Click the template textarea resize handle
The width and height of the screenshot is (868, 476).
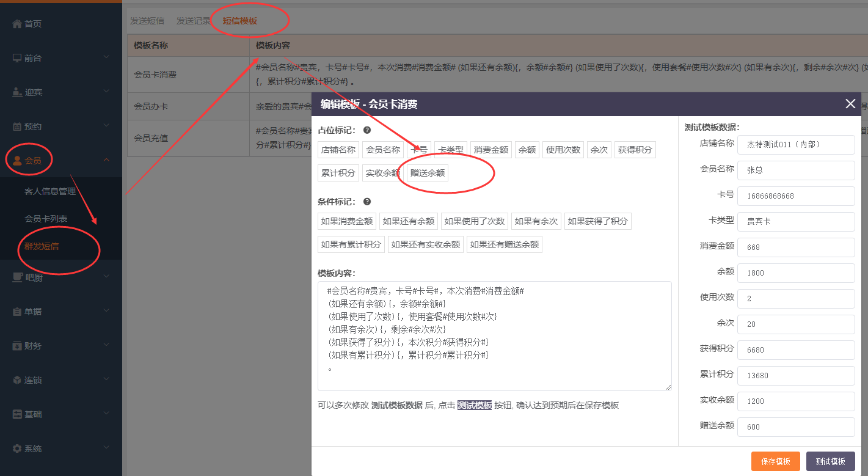tap(668, 387)
